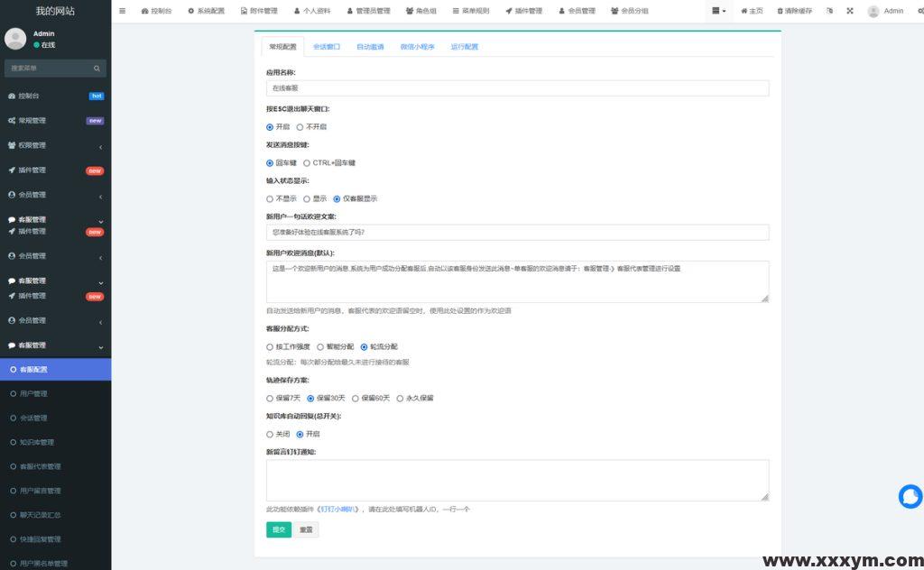
Task: Select CTRL+回车键 as send key
Action: (x=307, y=163)
